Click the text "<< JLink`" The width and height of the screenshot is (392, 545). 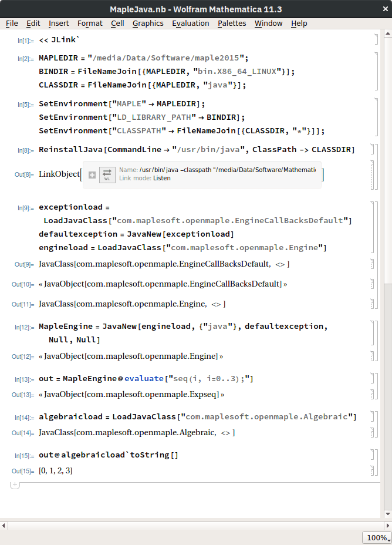coord(59,39)
